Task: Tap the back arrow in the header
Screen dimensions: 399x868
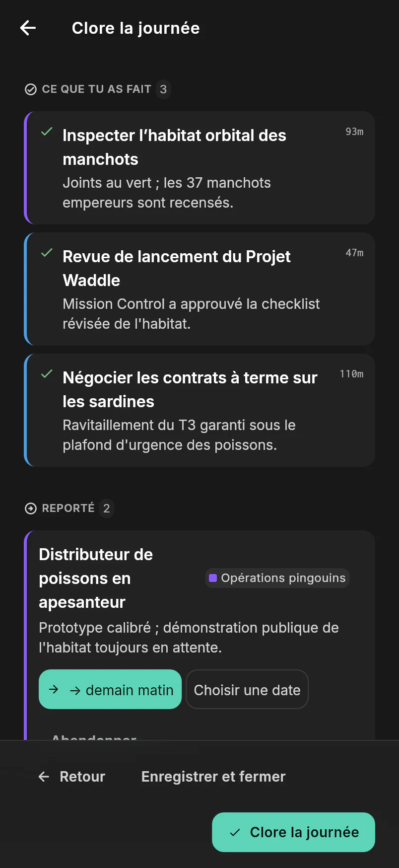Action: tap(28, 28)
